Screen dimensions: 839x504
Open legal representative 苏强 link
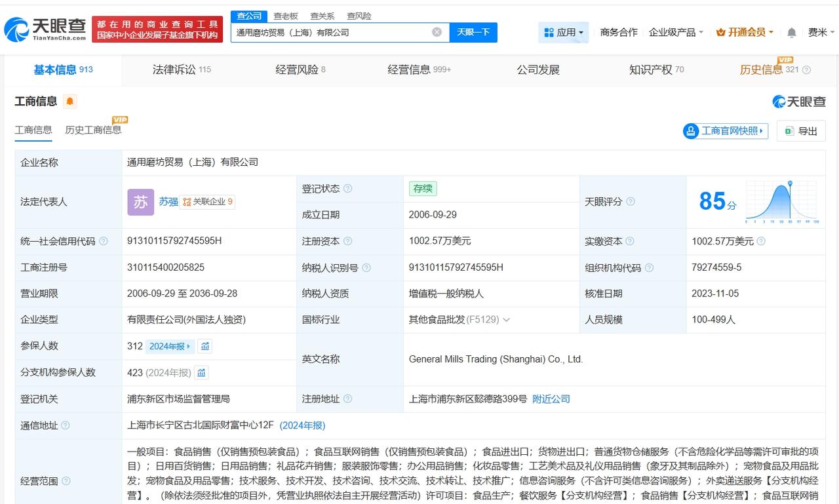[168, 202]
